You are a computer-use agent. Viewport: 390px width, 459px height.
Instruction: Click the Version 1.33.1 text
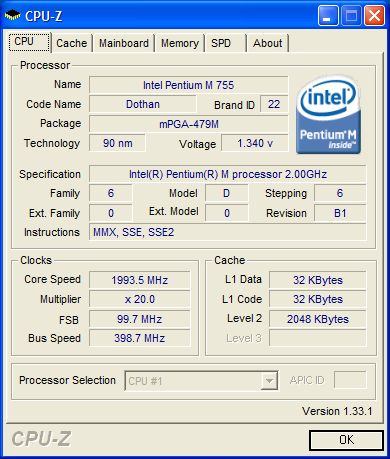click(x=337, y=411)
